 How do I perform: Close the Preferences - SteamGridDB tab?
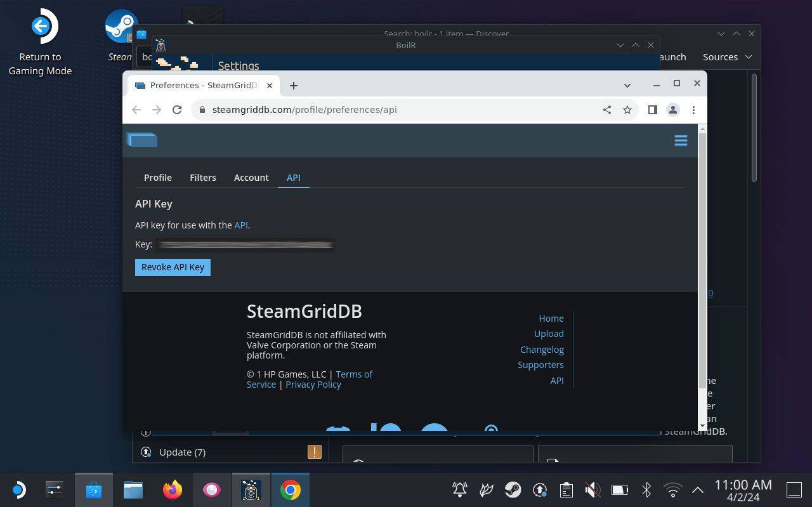click(x=270, y=85)
